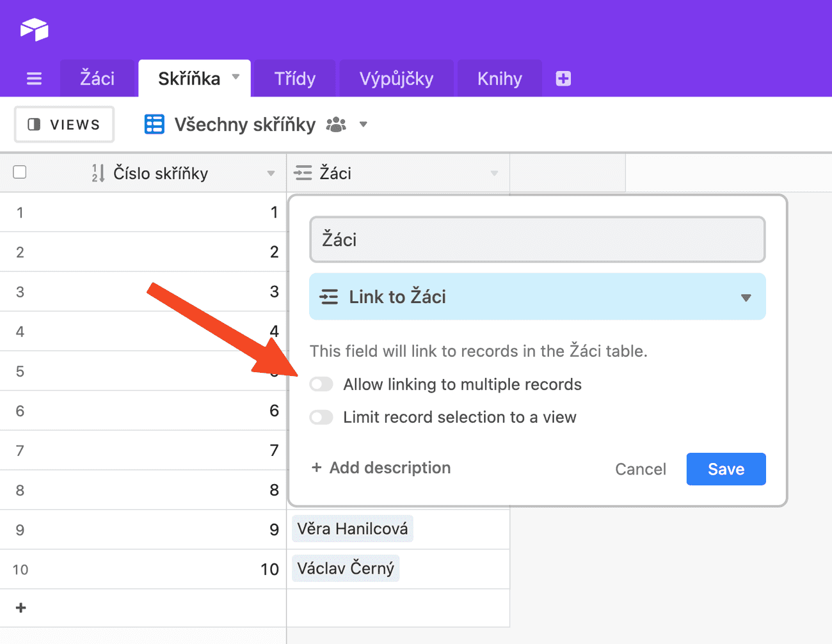Save the field configuration
This screenshot has width=832, height=644.
pos(726,469)
